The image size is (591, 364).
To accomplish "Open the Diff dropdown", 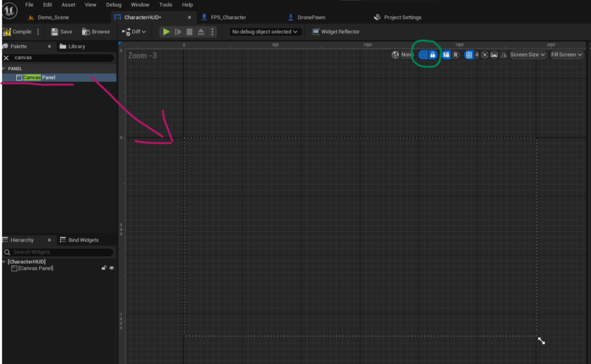I will click(134, 32).
